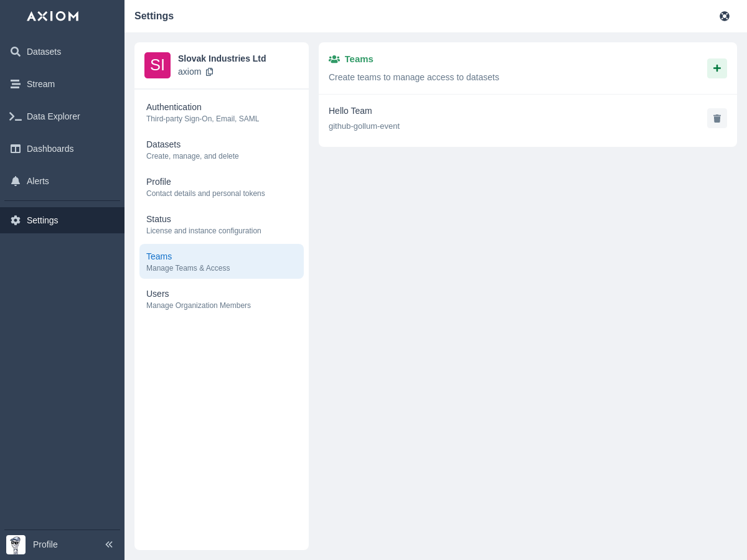Image resolution: width=747 pixels, height=560 pixels.
Task: Collapse the sidebar with double chevron
Action: click(x=109, y=544)
